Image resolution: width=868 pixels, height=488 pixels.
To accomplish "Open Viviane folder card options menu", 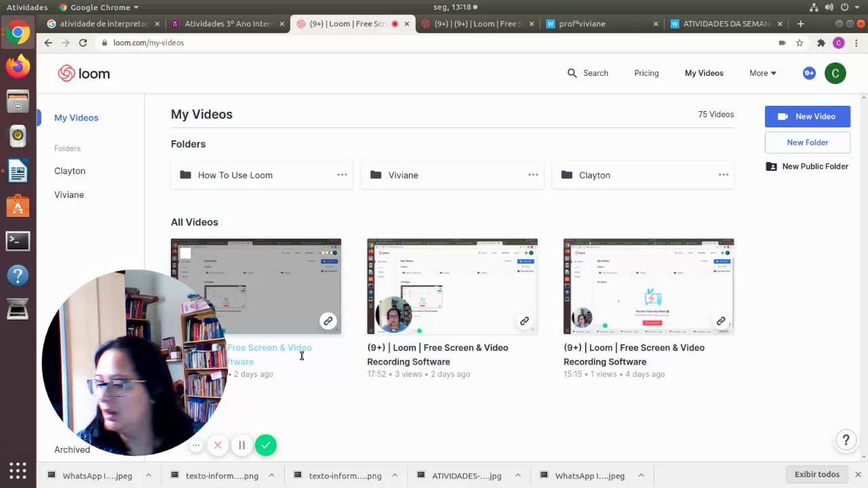I will tap(533, 175).
